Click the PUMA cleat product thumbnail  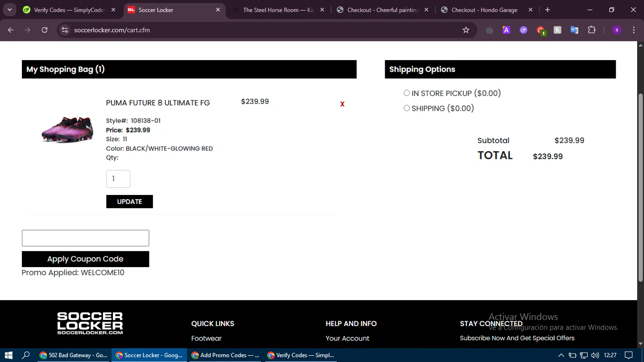[67, 129]
